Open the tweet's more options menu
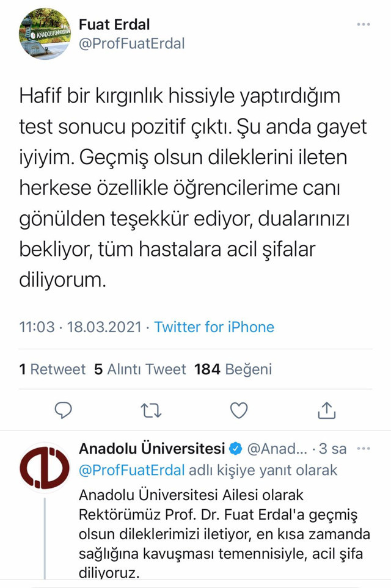The width and height of the screenshot is (391, 588). tap(364, 23)
